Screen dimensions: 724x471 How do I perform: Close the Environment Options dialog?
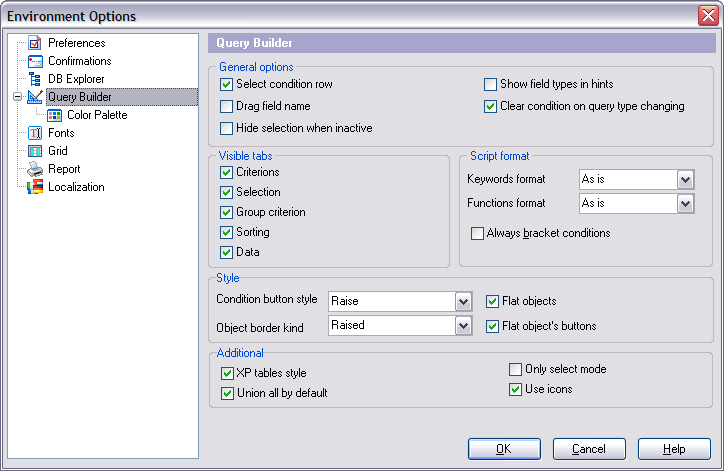tap(707, 16)
